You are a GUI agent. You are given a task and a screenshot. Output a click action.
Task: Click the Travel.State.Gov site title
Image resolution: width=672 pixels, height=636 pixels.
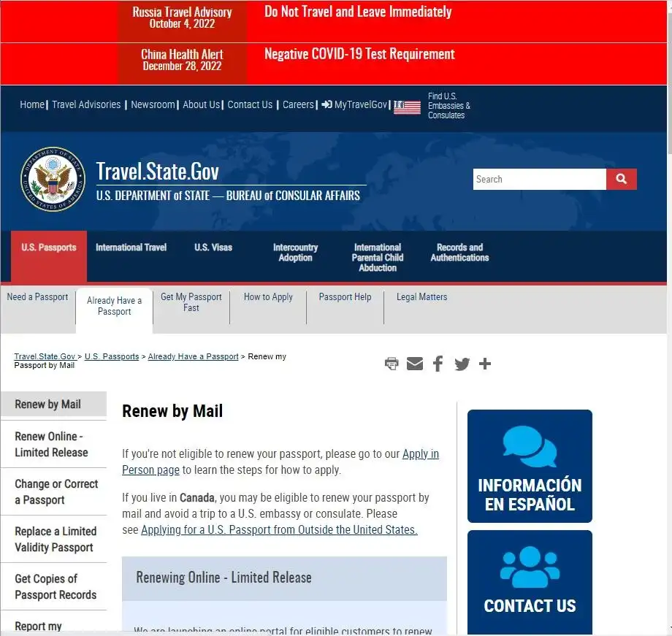157,172
